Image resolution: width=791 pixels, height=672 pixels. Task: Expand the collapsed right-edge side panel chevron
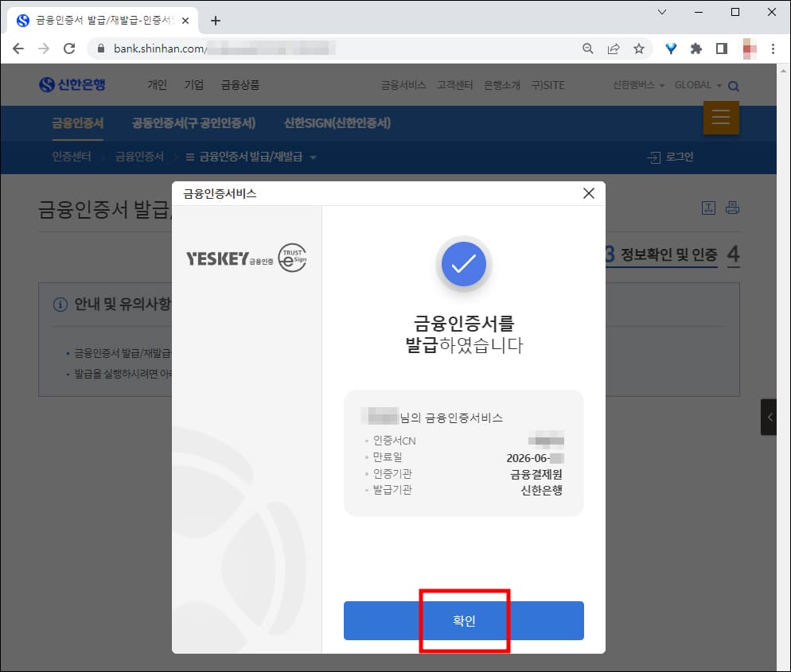pos(769,417)
